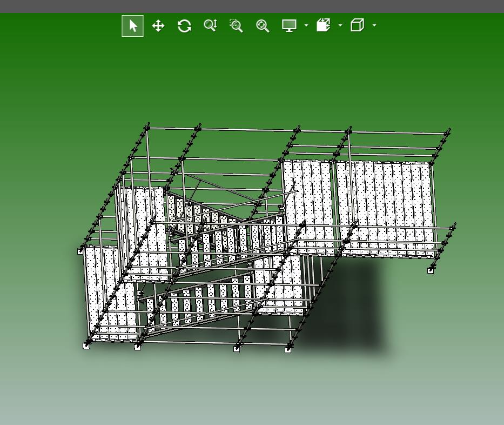
Task: Click the section view icon
Action: pyautogui.click(x=324, y=25)
